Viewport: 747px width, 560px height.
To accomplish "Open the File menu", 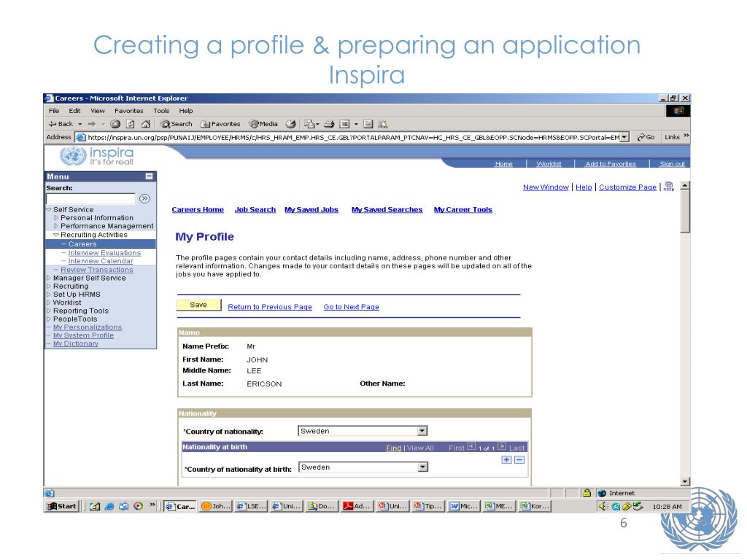I will tap(54, 111).
